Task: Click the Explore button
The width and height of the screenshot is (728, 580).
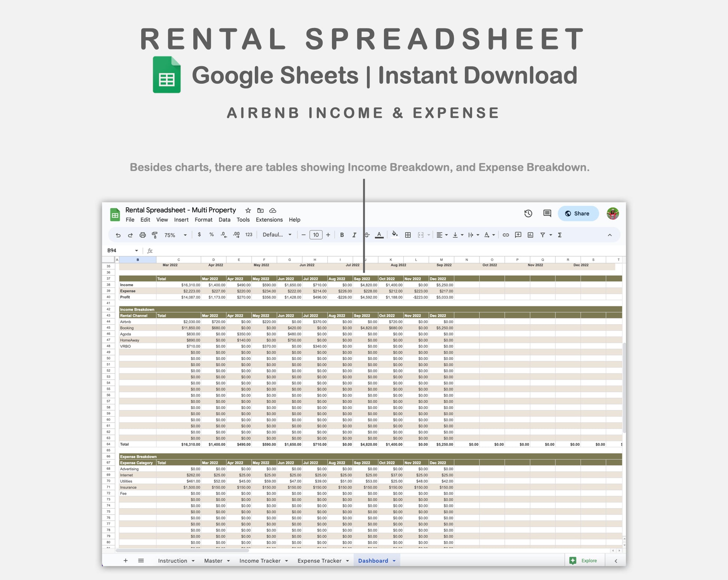Action: point(584,561)
